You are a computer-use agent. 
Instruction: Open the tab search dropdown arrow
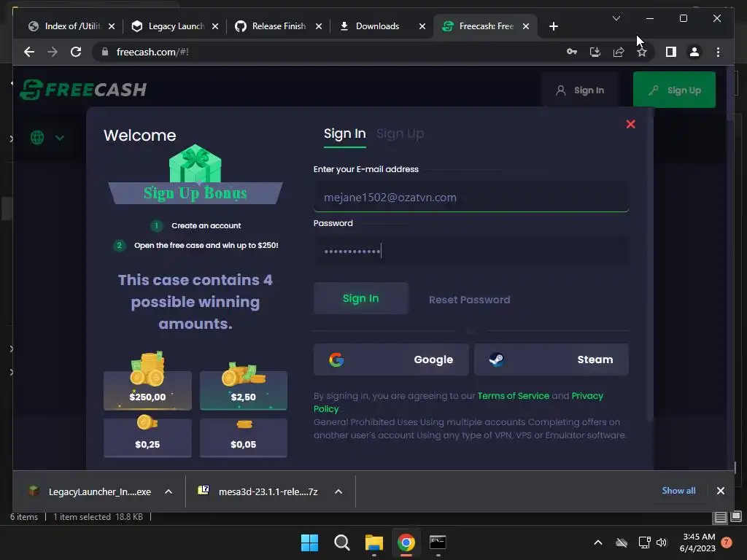click(616, 18)
